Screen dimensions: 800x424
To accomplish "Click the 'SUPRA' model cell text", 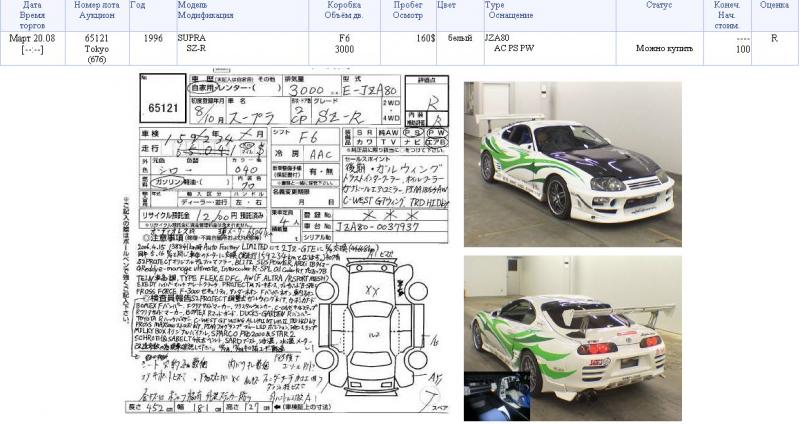I will (x=191, y=38).
